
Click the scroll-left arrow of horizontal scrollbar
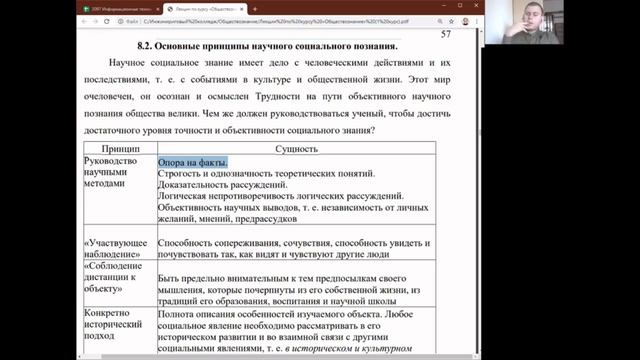[79, 357]
